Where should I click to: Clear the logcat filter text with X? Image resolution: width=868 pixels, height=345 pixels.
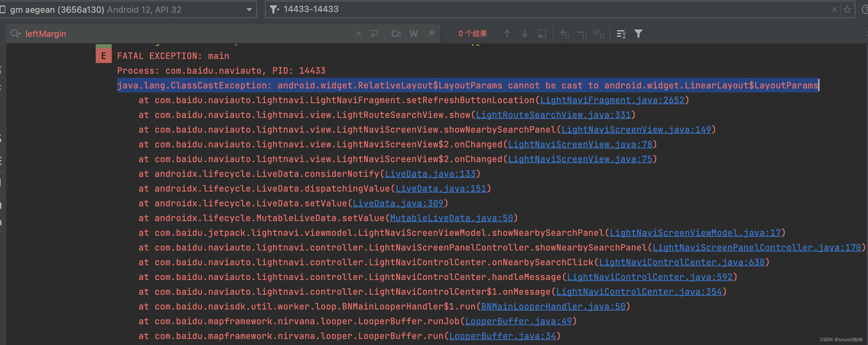[x=834, y=9]
